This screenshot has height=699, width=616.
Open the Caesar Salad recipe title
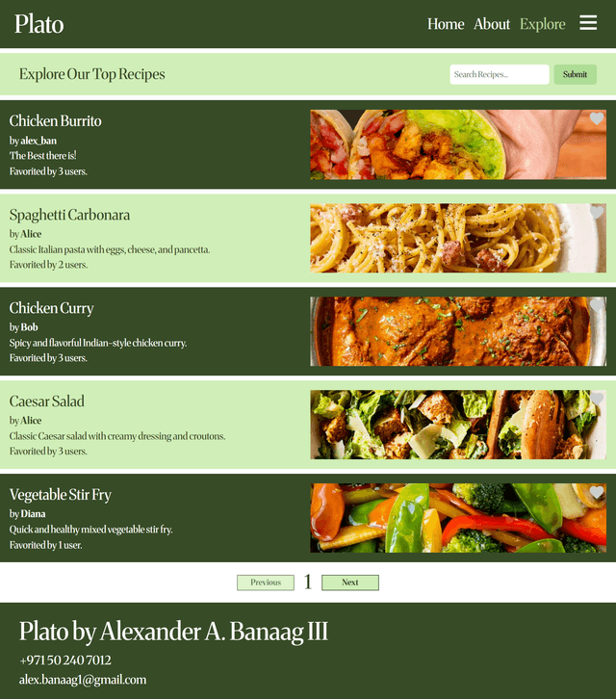tap(47, 401)
